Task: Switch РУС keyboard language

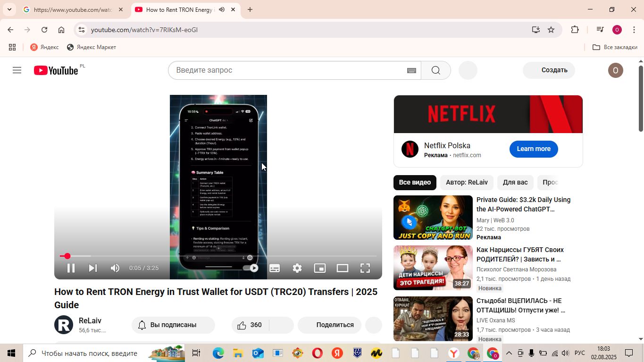Action: click(580, 353)
